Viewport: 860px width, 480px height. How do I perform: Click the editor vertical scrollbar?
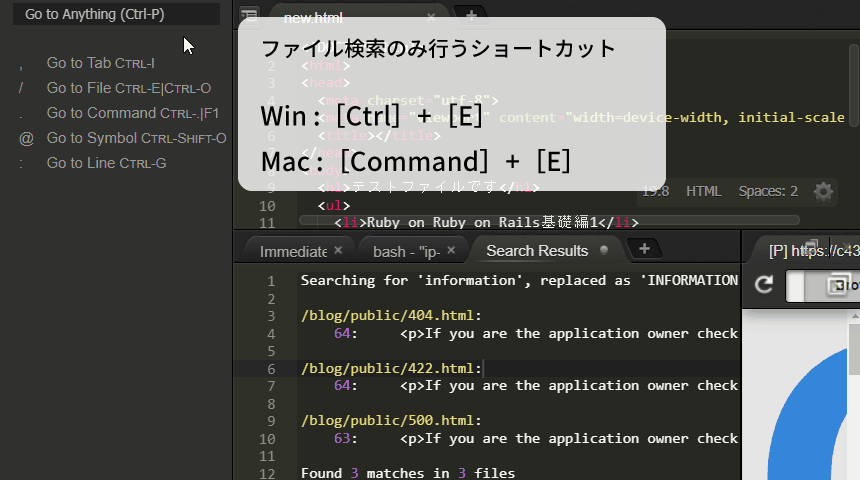click(x=855, y=88)
